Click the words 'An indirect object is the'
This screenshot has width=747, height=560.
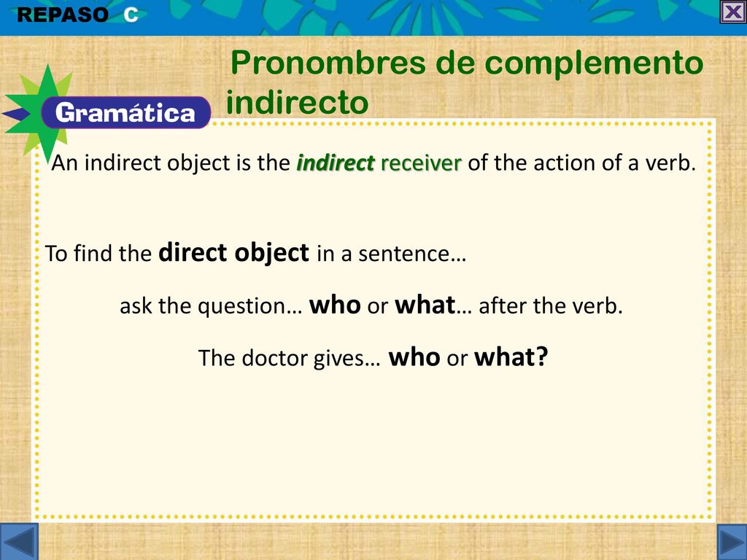click(171, 164)
